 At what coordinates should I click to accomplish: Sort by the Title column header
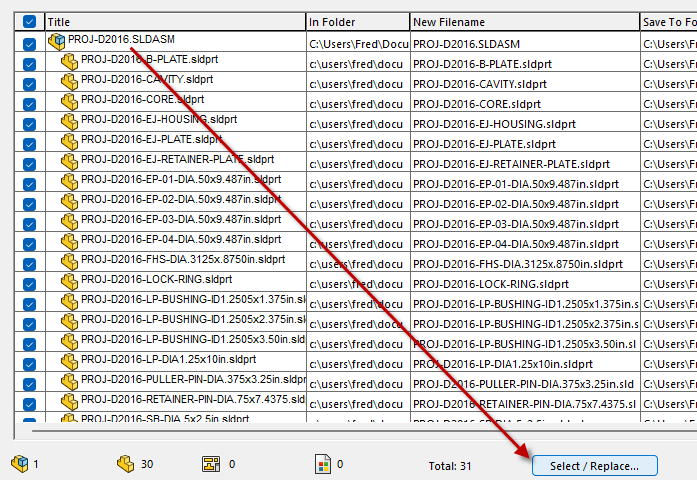point(170,21)
